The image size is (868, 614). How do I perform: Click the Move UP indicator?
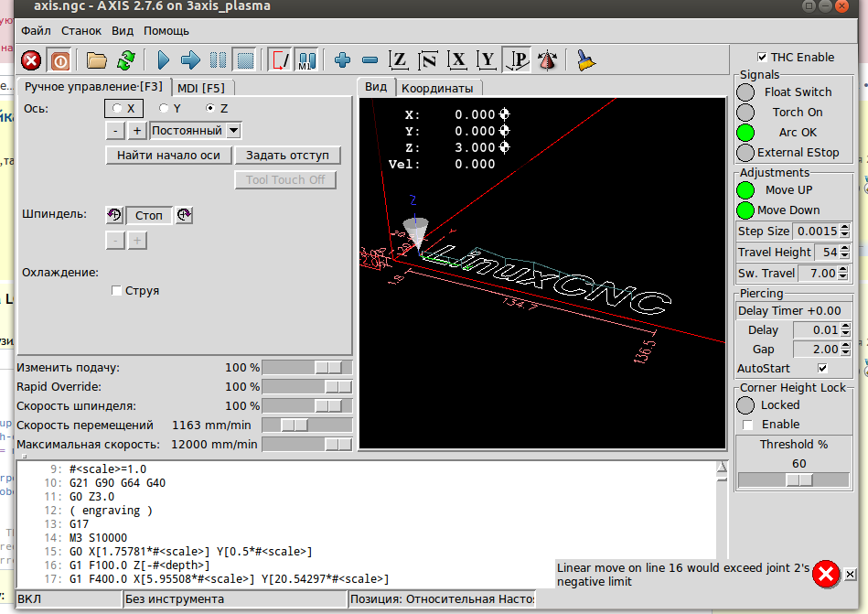click(x=745, y=190)
